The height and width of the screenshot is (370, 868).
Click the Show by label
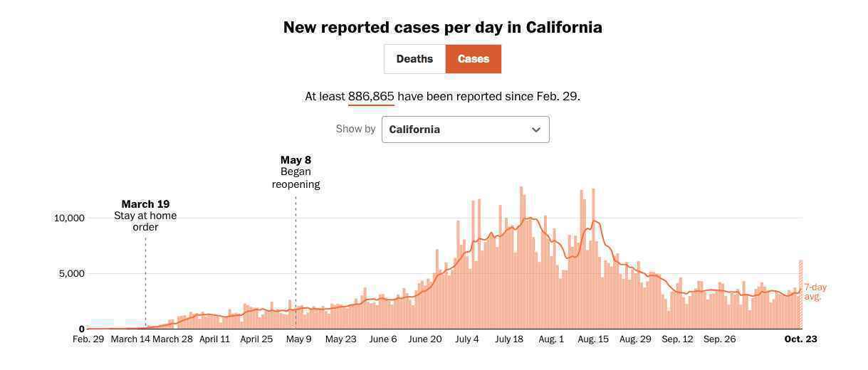(355, 129)
